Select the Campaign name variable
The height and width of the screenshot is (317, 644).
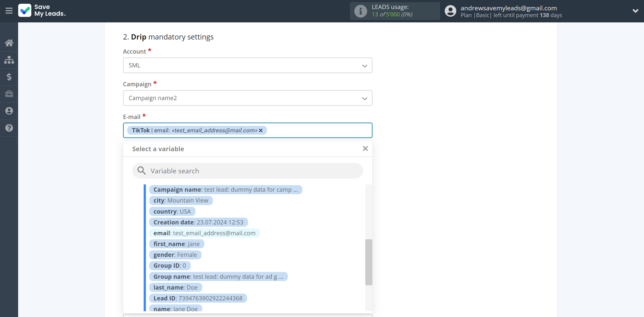tap(226, 190)
